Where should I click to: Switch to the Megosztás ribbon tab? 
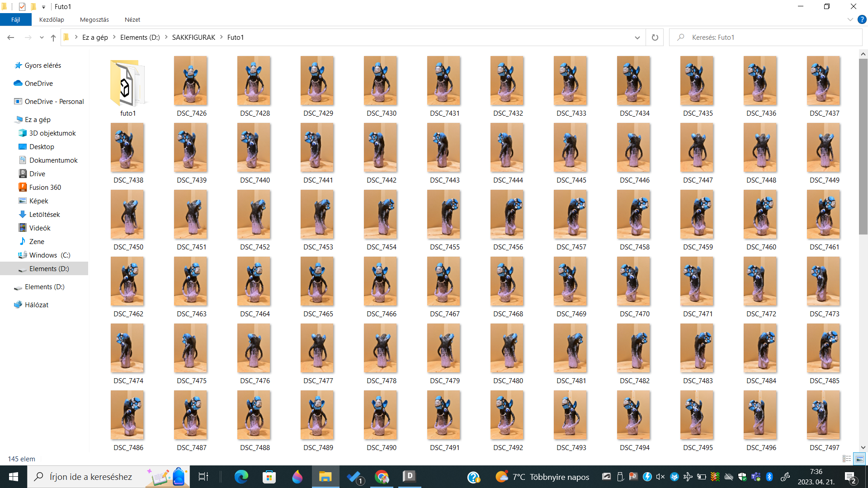94,20
